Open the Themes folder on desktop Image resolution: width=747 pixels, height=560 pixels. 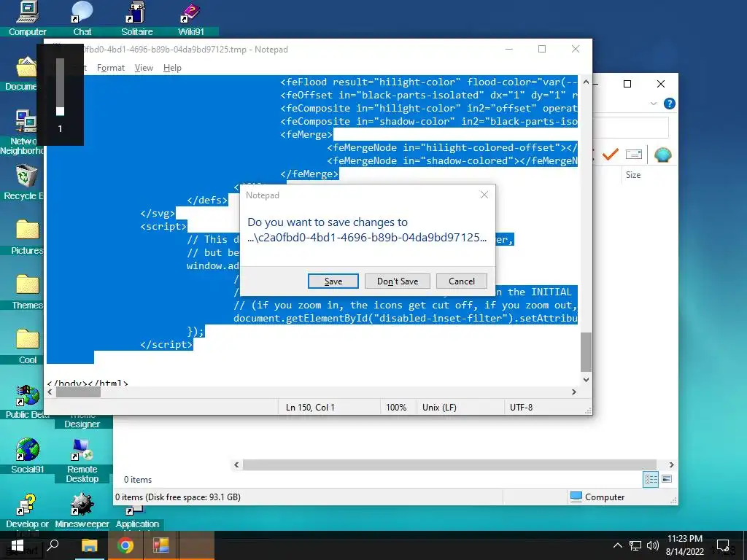(x=27, y=292)
